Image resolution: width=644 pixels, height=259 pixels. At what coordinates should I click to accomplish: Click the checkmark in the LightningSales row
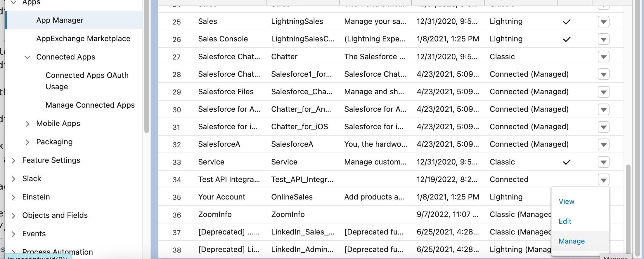567,22
